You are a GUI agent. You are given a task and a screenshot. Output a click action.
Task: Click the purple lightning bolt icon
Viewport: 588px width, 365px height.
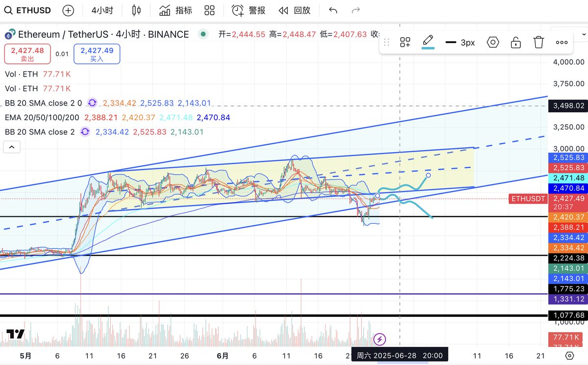pyautogui.click(x=380, y=339)
